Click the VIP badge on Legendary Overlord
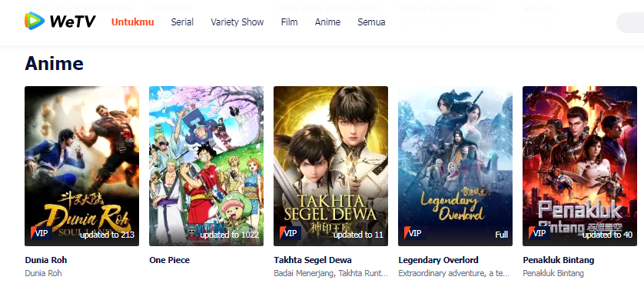The image size is (644, 300). (x=414, y=233)
